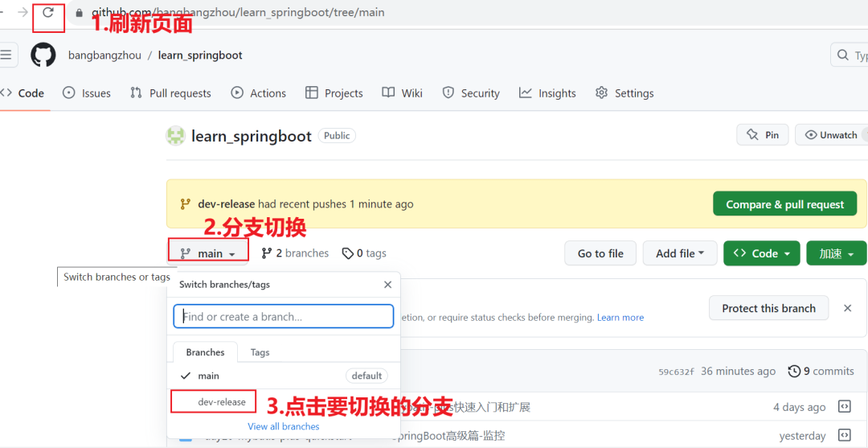Open the Learn more link
Image resolution: width=868 pixels, height=448 pixels.
tap(620, 318)
